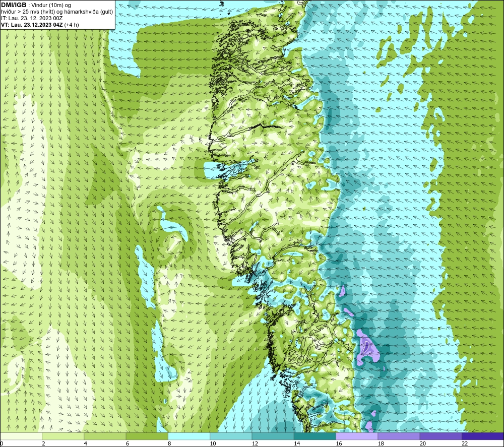
Task: Click the 4–6 m/s green swatch
Action: tap(105, 436)
